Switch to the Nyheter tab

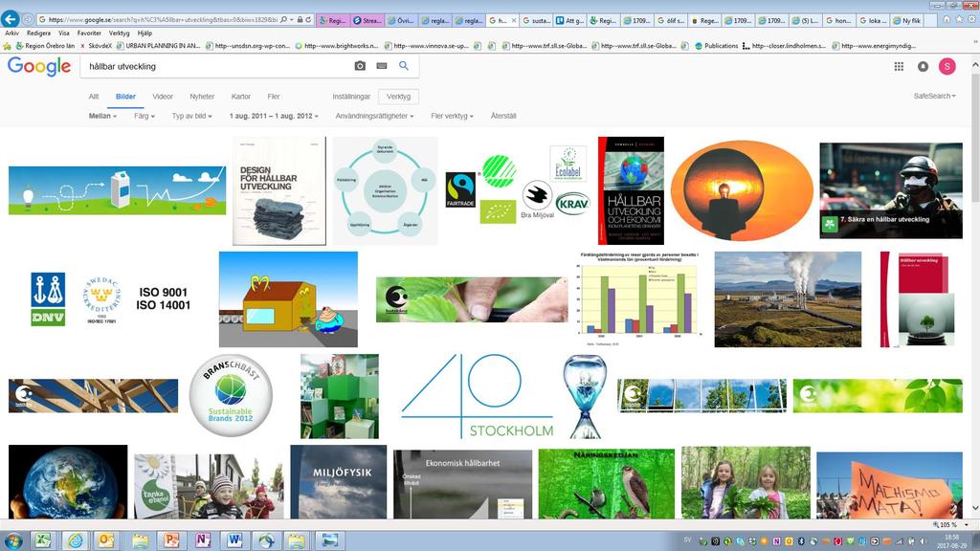tap(202, 97)
